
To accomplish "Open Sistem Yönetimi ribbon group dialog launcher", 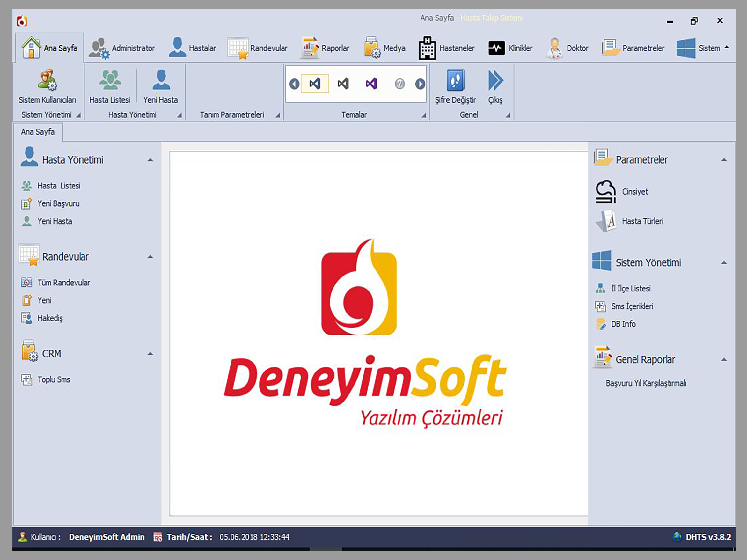I will click(78, 115).
